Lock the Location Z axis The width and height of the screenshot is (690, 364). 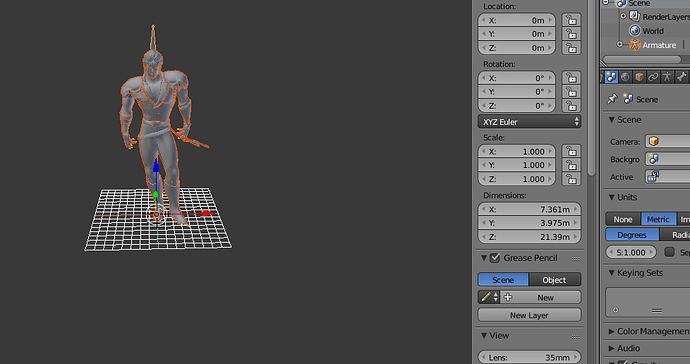click(571, 48)
